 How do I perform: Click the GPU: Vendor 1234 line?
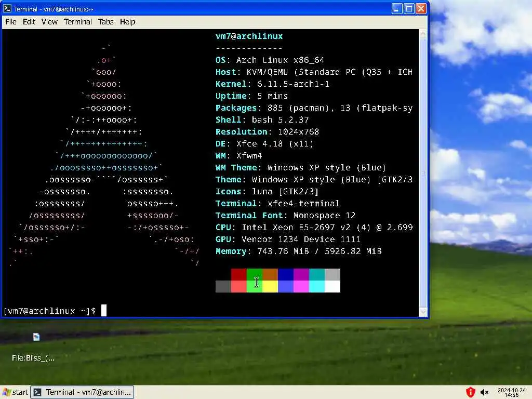tap(288, 239)
